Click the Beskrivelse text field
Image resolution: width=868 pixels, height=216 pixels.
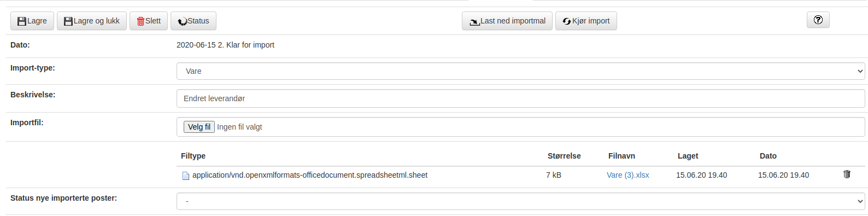click(x=520, y=98)
